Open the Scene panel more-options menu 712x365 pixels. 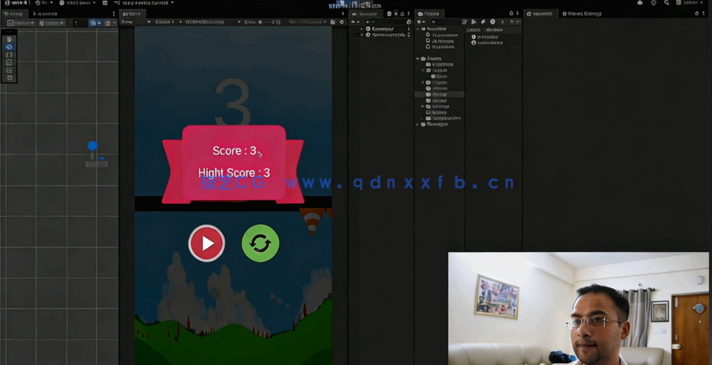point(114,14)
